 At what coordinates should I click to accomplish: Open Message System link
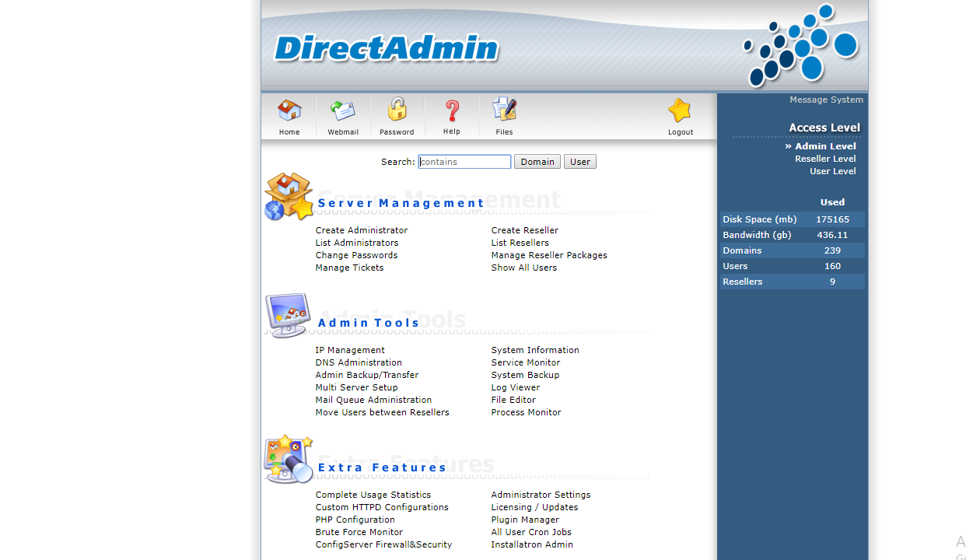pos(826,100)
